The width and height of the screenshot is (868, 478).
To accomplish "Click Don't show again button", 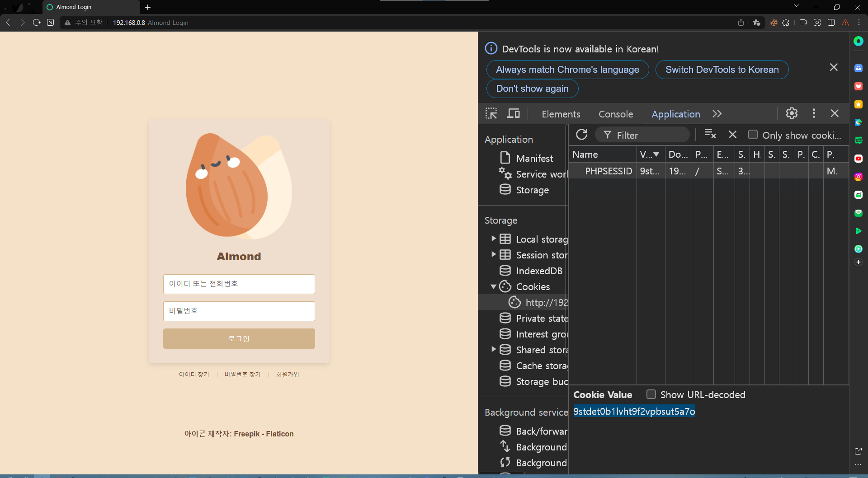I will coord(532,89).
